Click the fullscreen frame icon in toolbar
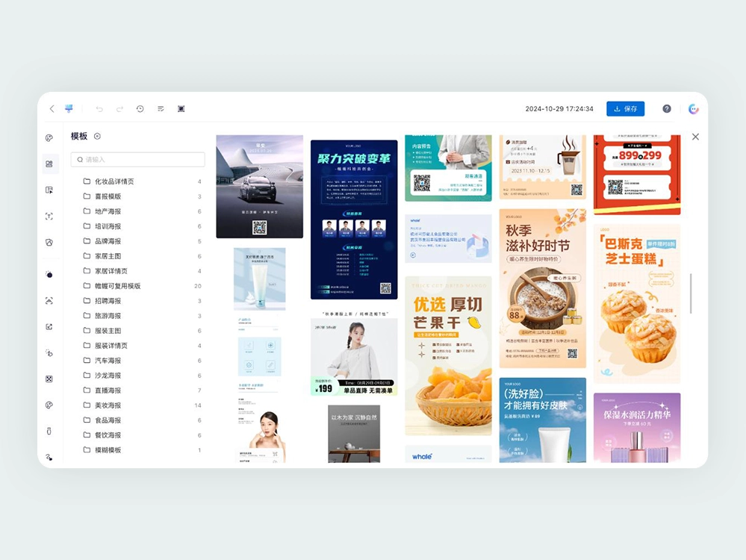Image resolution: width=746 pixels, height=560 pixels. click(181, 109)
